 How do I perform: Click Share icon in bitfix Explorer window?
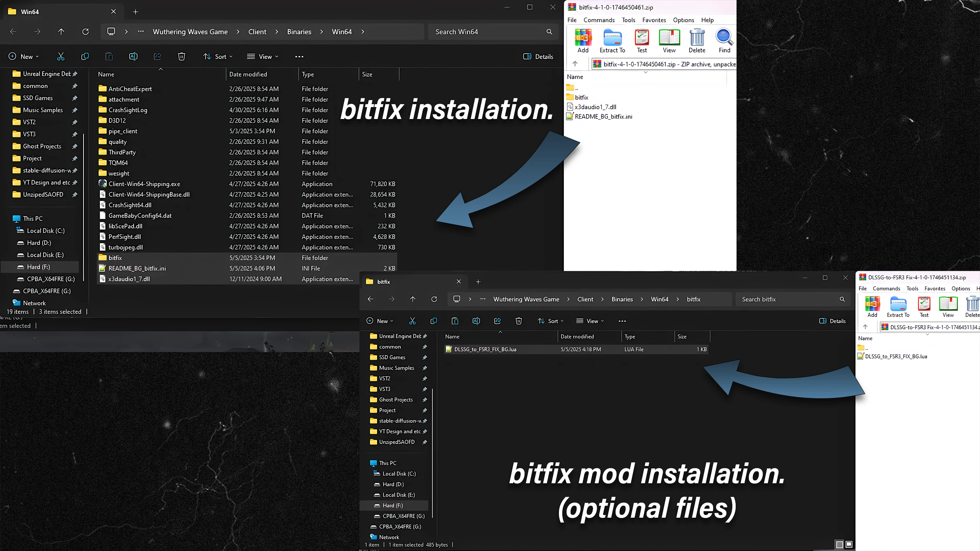[497, 321]
